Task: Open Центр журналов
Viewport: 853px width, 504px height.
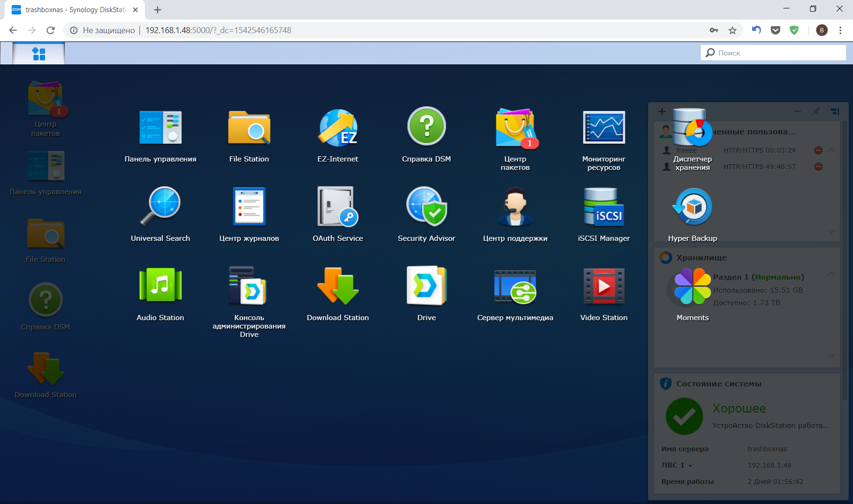Action: (249, 215)
